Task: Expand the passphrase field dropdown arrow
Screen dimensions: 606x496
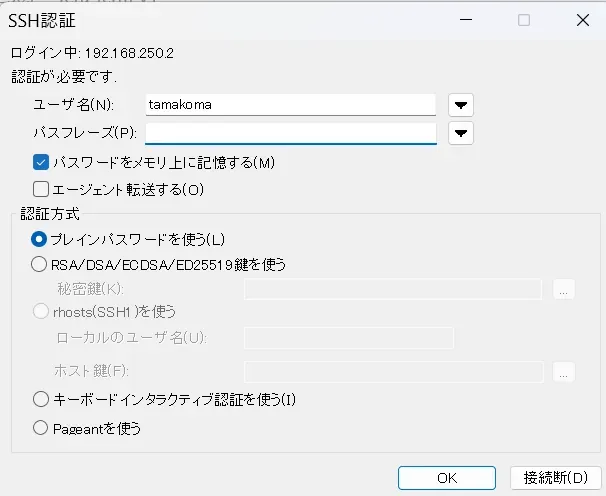Action: pyautogui.click(x=460, y=133)
